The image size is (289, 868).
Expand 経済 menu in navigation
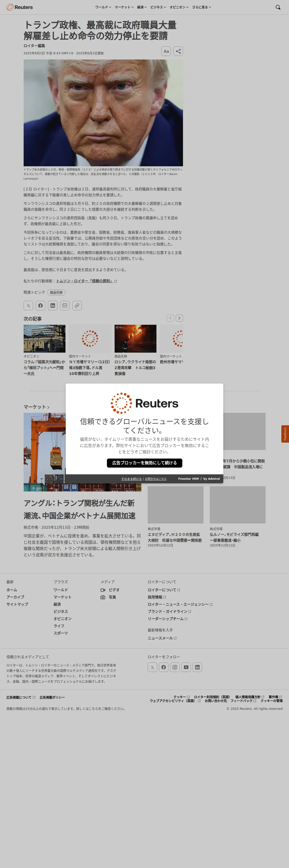tap(142, 7)
